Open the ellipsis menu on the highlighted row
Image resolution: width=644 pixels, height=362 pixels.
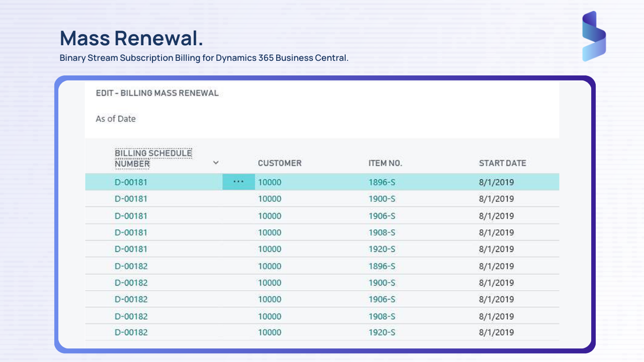click(238, 182)
